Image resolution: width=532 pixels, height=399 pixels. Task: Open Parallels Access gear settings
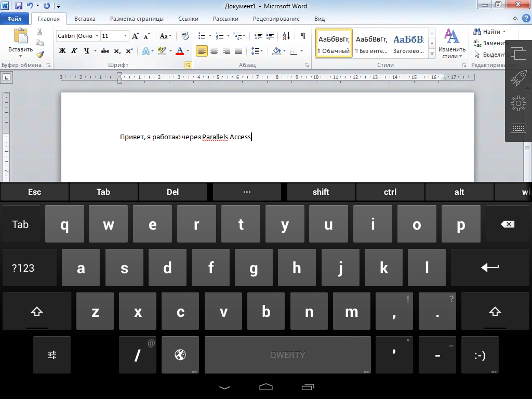tap(518, 103)
